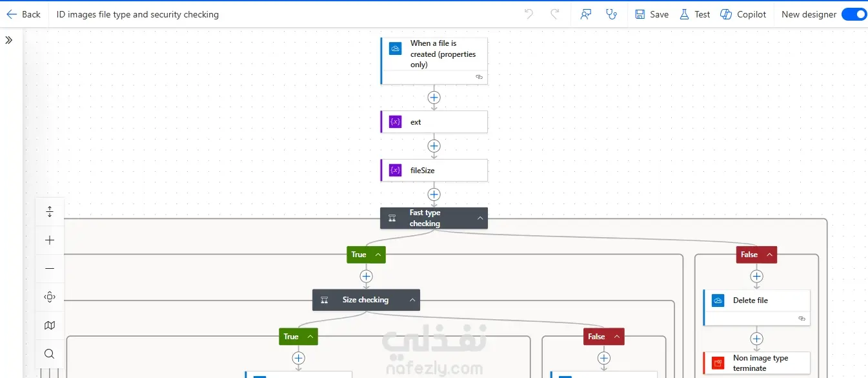The width and height of the screenshot is (868, 378).
Task: Click the fit-to-view icon
Action: 50,297
